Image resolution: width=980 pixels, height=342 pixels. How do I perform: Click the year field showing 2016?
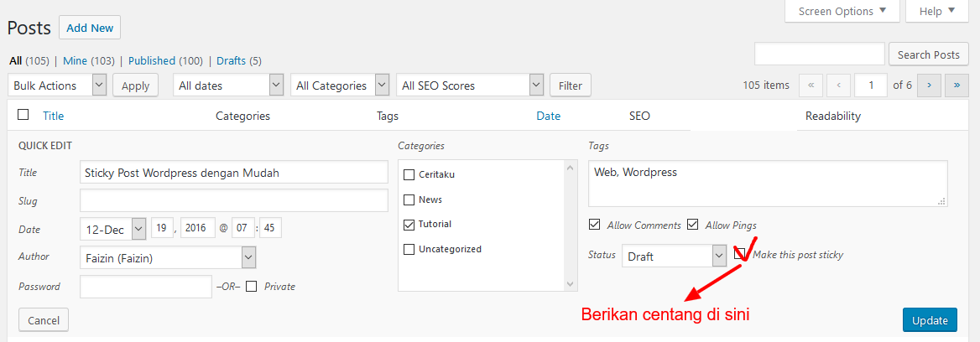click(197, 228)
